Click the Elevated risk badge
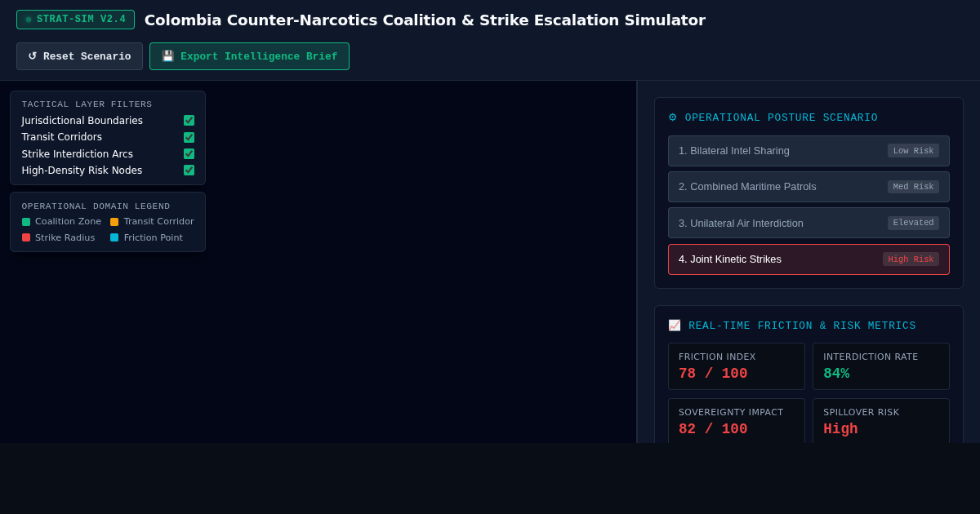980x514 pixels. 913,223
